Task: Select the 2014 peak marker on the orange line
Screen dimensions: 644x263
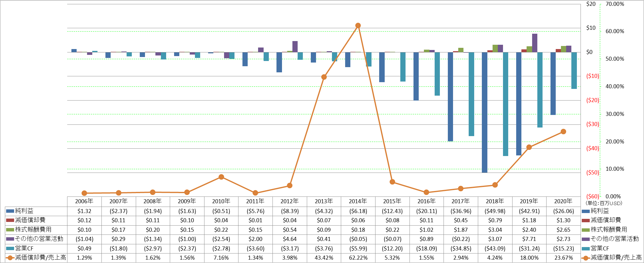Action: click(x=358, y=25)
